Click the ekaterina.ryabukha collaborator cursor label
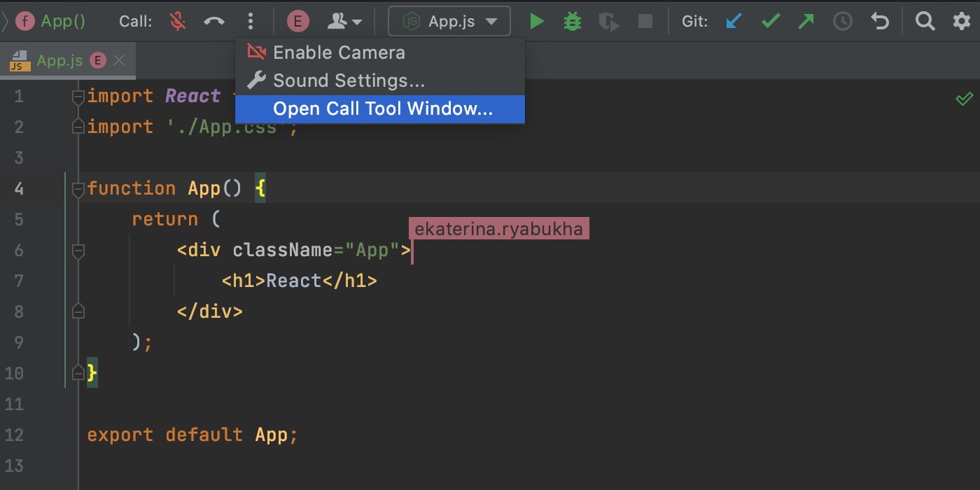The height and width of the screenshot is (490, 980). click(499, 229)
